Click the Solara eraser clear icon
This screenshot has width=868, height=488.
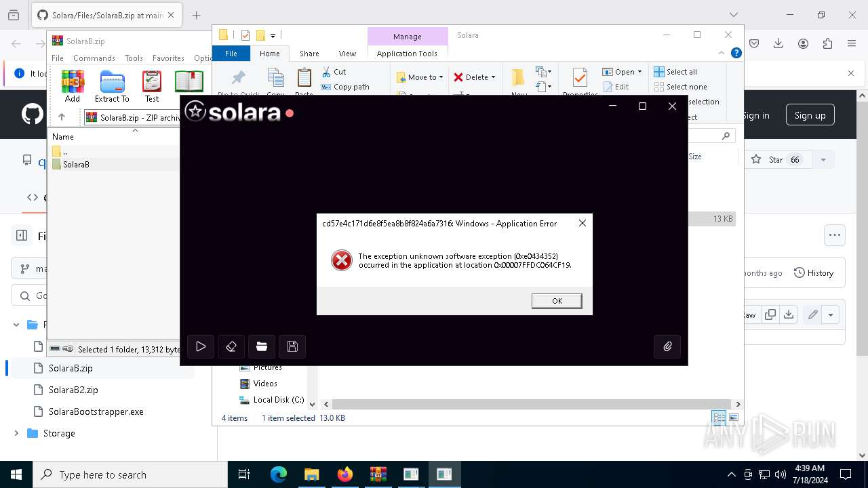coord(231,346)
